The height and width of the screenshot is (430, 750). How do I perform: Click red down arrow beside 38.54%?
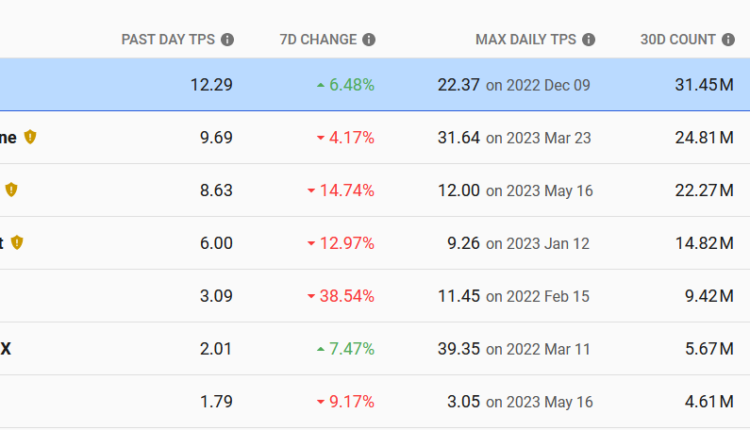[x=311, y=297]
